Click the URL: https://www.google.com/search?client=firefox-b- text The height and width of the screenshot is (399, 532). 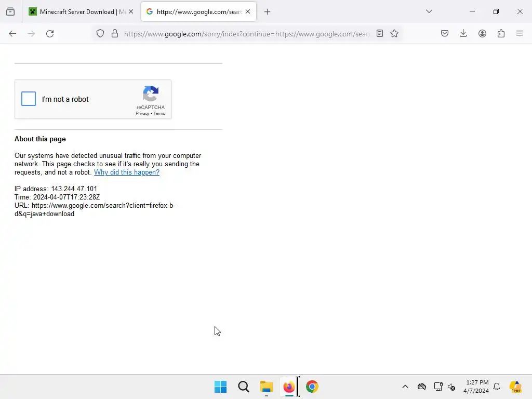[x=95, y=206]
